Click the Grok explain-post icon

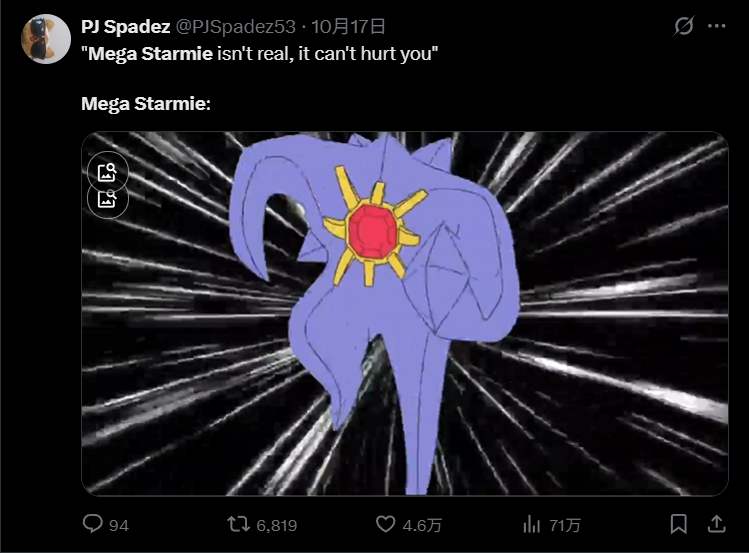[x=684, y=26]
